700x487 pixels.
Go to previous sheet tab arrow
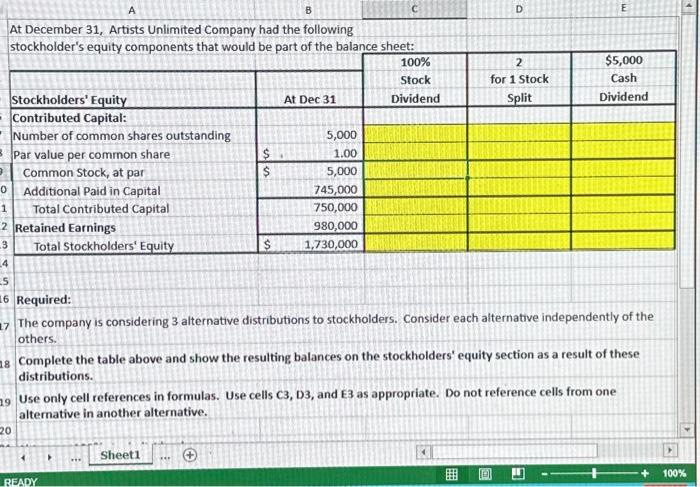pos(23,457)
